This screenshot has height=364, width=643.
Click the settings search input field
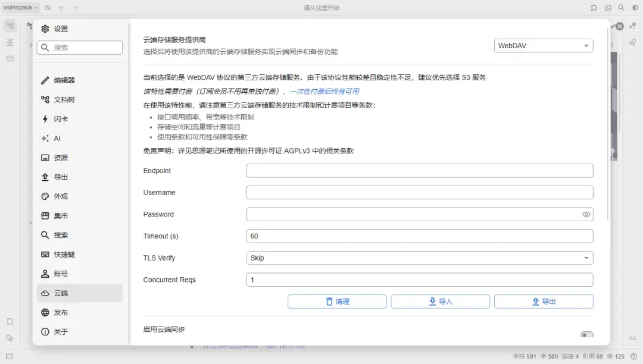(80, 48)
